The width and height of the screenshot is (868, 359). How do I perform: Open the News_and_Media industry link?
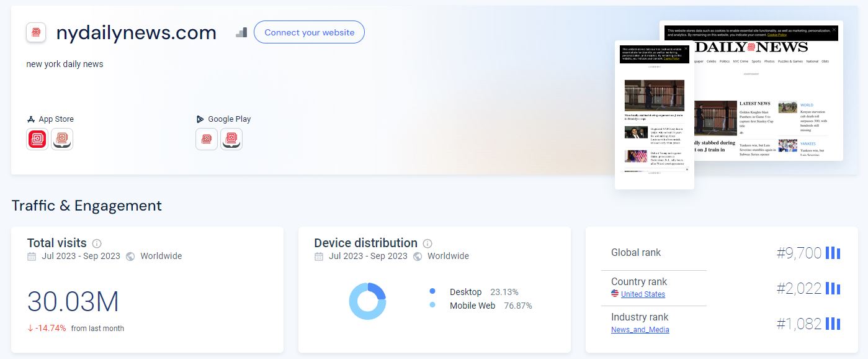[640, 330]
